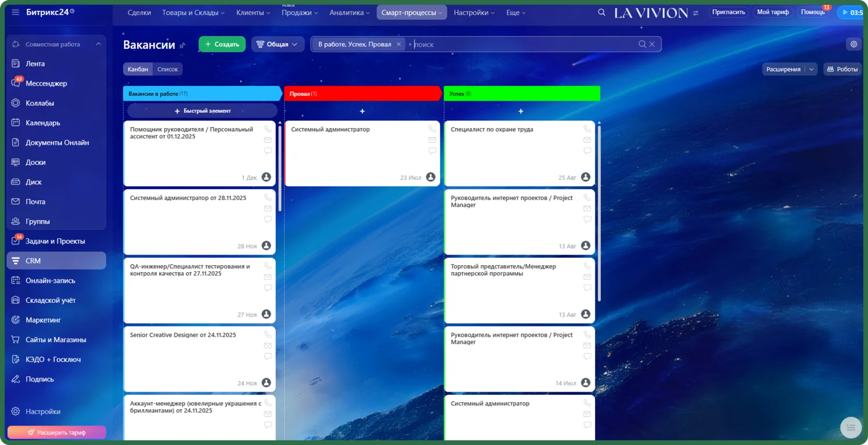Click the red Провал column header
868x445 pixels.
362,94
